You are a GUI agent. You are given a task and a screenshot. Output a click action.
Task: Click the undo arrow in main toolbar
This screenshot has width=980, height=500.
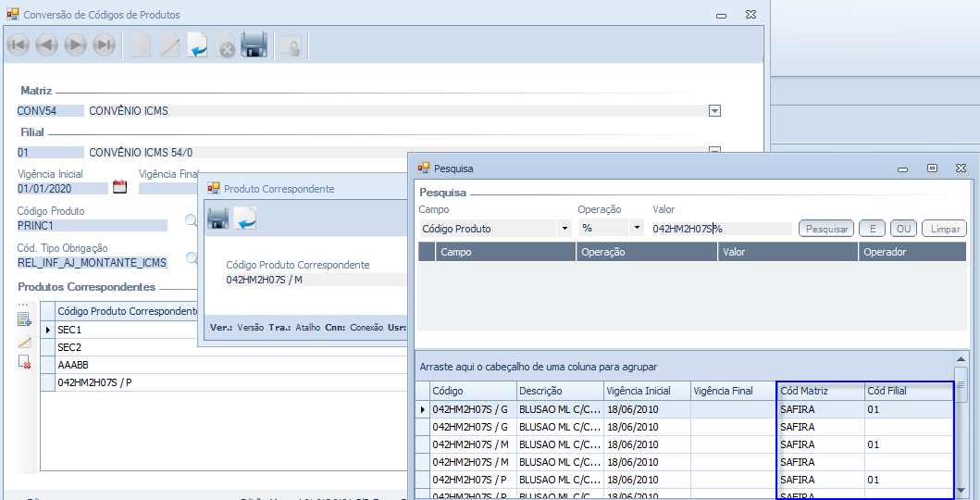click(197, 44)
